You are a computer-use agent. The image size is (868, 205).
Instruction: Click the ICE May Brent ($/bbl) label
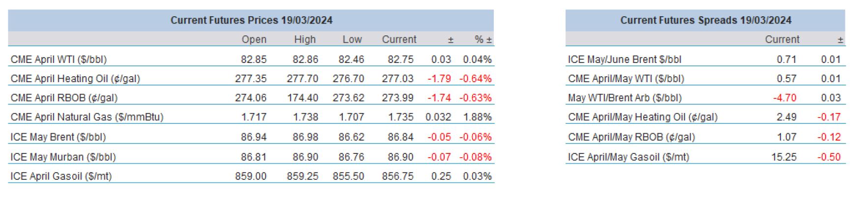coord(58,137)
